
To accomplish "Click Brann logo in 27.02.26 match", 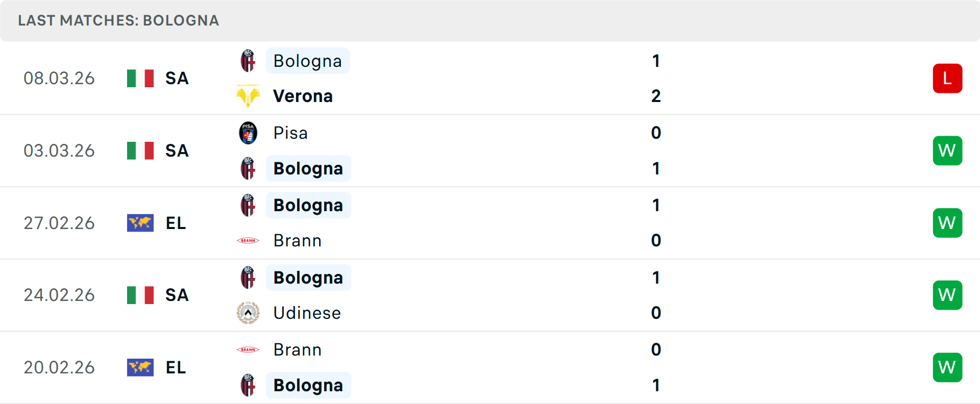I will click(248, 240).
